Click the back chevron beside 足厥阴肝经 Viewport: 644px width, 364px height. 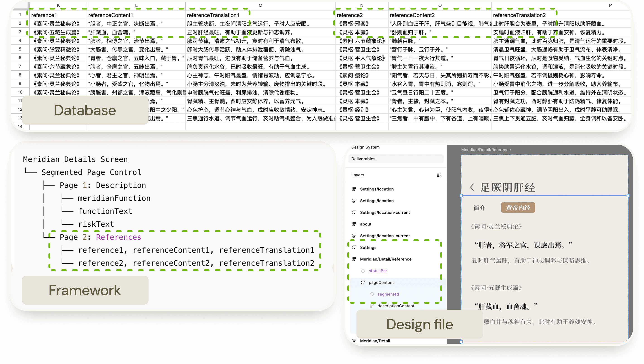coord(472,187)
